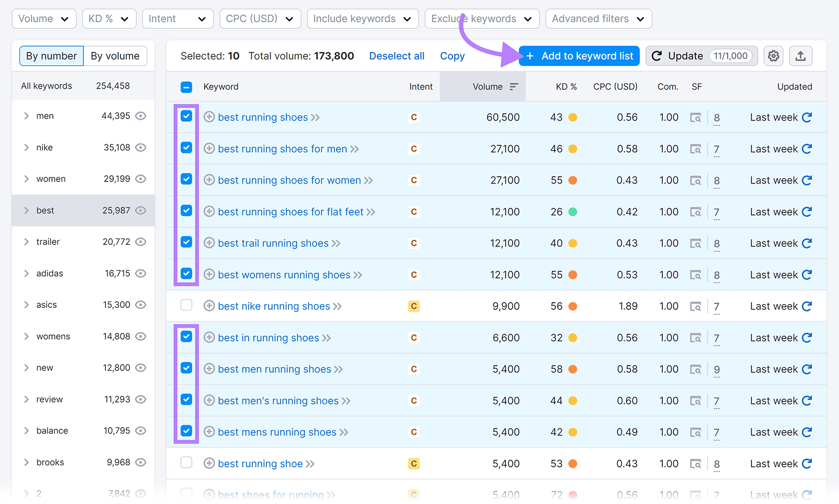Click the Update button
The width and height of the screenshot is (839, 504).
coord(702,56)
